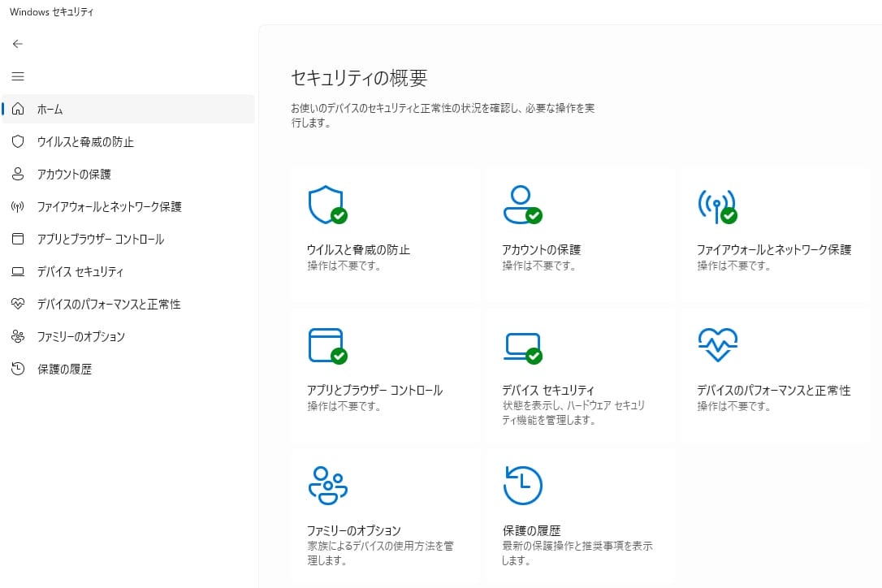Open the large clock icon for 保護の履歴
This screenshot has width=882, height=588.
[x=522, y=486]
